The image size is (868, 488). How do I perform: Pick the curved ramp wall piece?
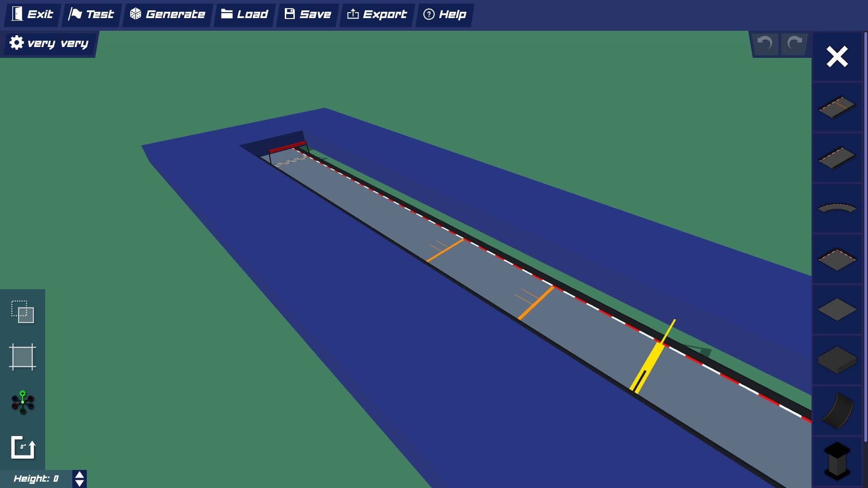tap(837, 410)
